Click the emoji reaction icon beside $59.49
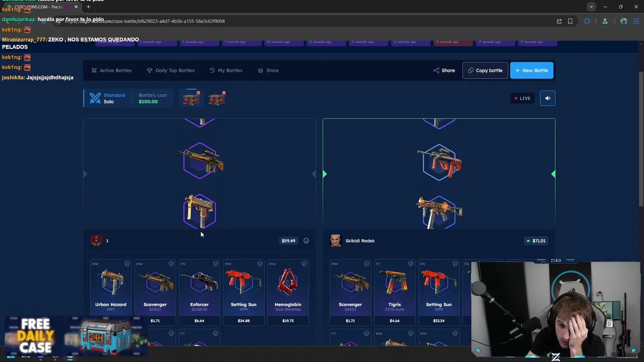This screenshot has height=362, width=644. click(x=306, y=241)
